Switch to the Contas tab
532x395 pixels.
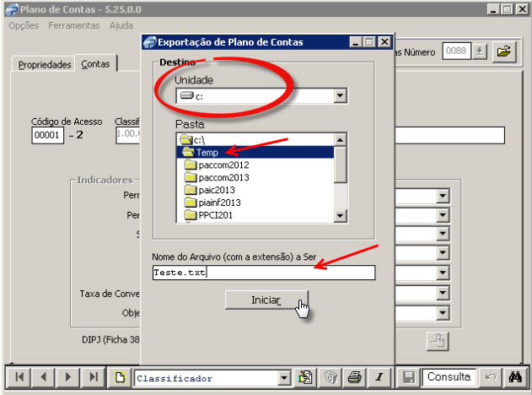(x=95, y=64)
